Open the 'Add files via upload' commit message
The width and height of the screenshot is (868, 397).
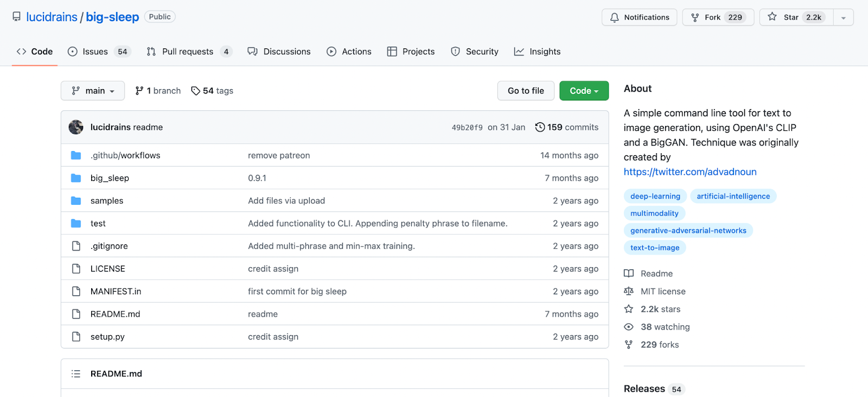coord(286,201)
